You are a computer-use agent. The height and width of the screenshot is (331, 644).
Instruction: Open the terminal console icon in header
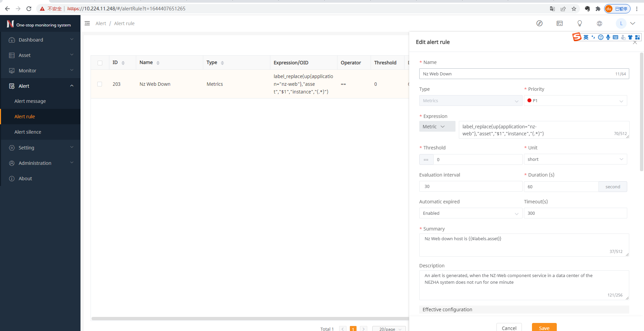pyautogui.click(x=559, y=23)
